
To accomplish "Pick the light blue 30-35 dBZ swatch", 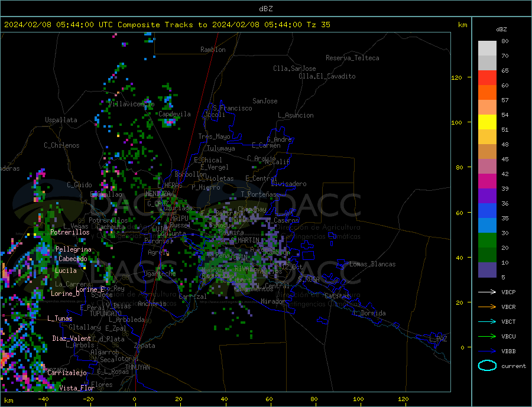I will (x=487, y=226).
